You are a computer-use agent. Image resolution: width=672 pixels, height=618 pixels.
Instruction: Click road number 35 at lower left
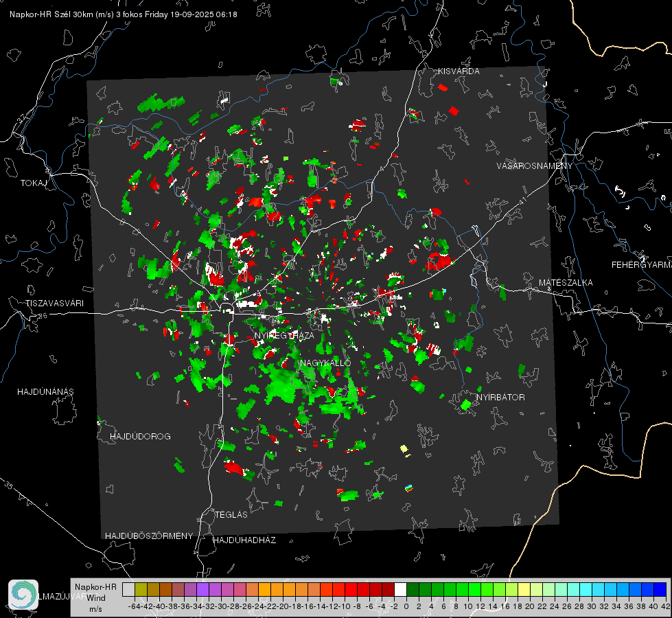pyautogui.click(x=8, y=486)
